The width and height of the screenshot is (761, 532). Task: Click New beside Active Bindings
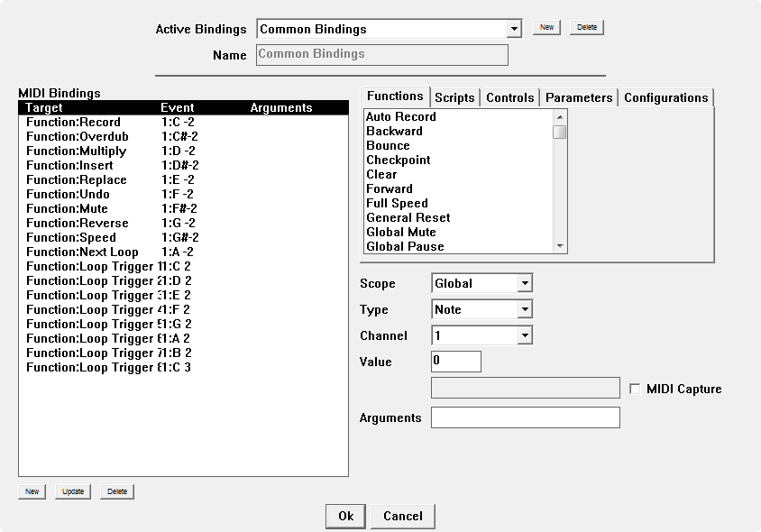(x=546, y=27)
